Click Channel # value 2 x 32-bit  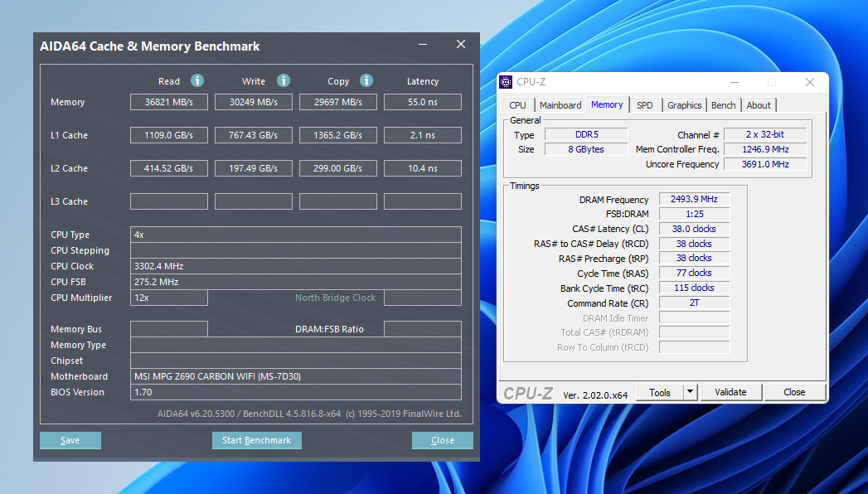coord(765,134)
